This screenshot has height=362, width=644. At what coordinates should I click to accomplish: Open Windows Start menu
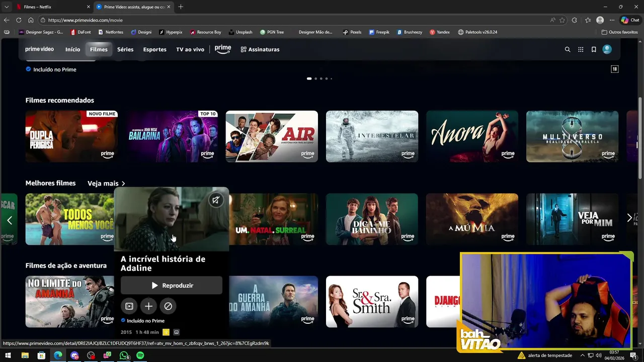pos(8,355)
